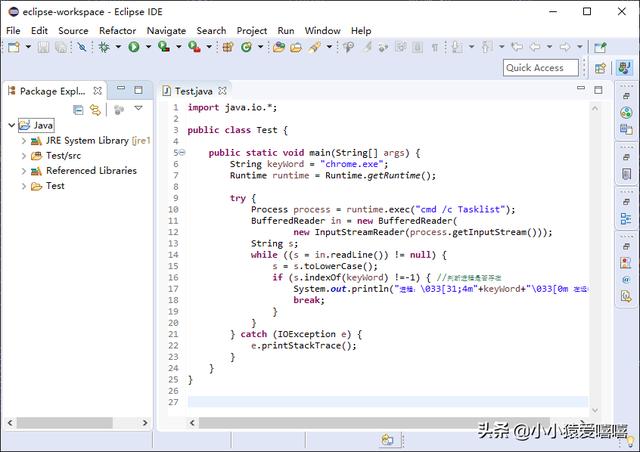Viewport: 640px width, 452px height.
Task: Expand the Referenced Libraries node
Action: pos(23,171)
